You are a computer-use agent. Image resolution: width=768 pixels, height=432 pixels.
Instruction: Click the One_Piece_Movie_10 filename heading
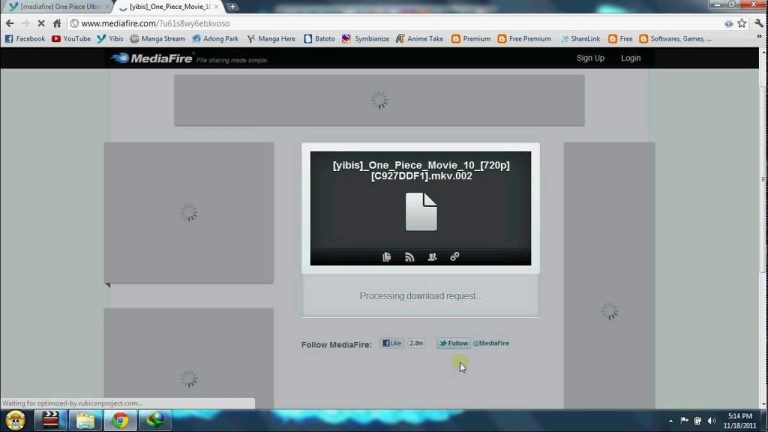pyautogui.click(x=421, y=170)
